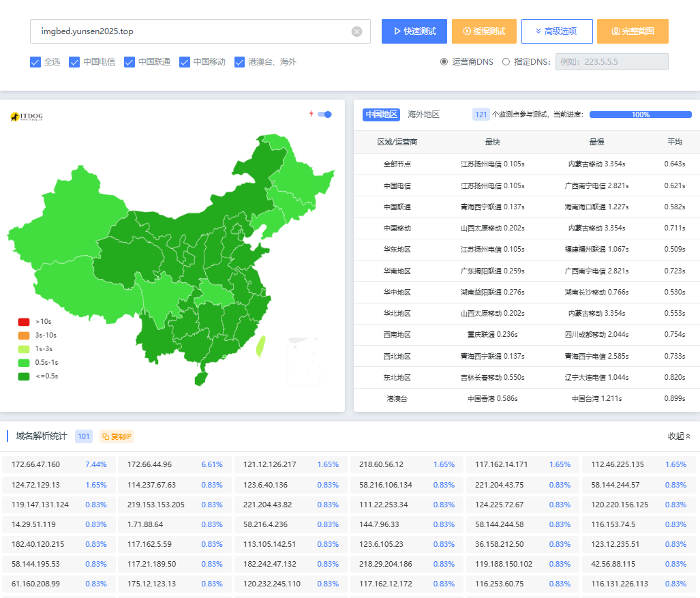The width and height of the screenshot is (700, 598).
Task: Click the 港澳台 row label
Action: click(x=397, y=398)
